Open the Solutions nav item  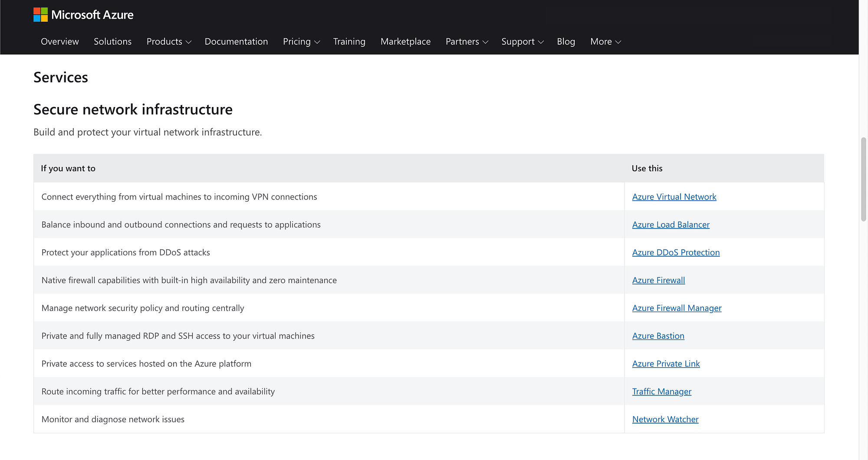click(112, 42)
